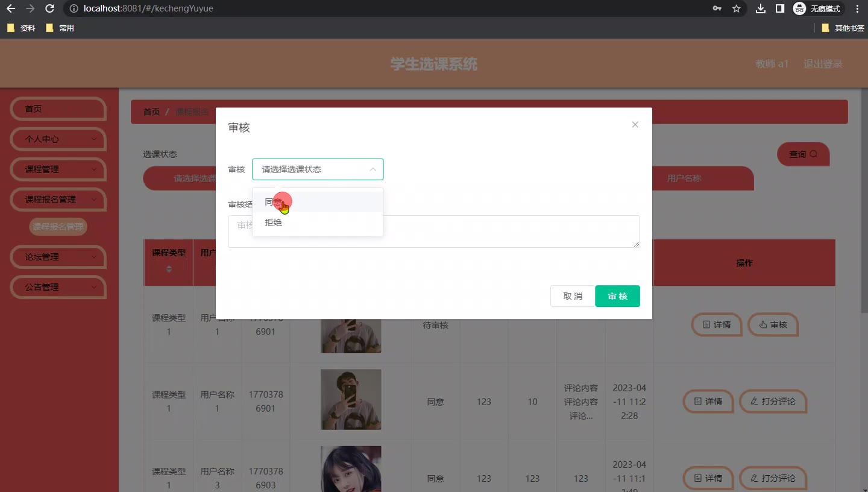868x492 pixels.
Task: Expand the 个人中心 sidebar menu
Action: (58, 139)
